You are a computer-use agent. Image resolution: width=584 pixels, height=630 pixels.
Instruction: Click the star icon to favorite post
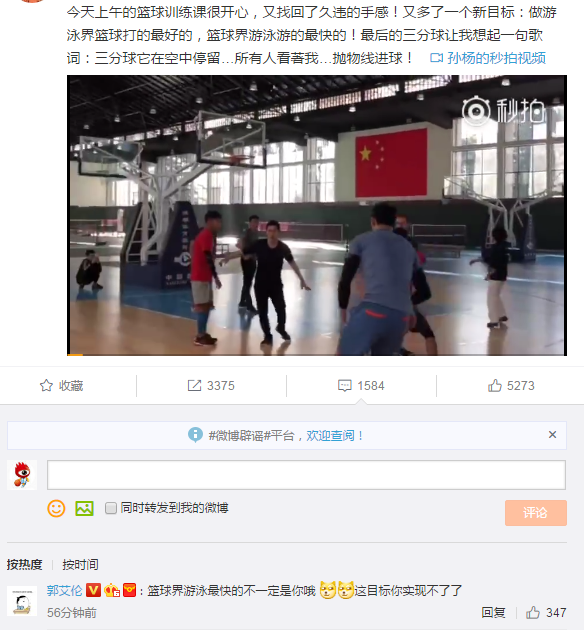pos(46,386)
